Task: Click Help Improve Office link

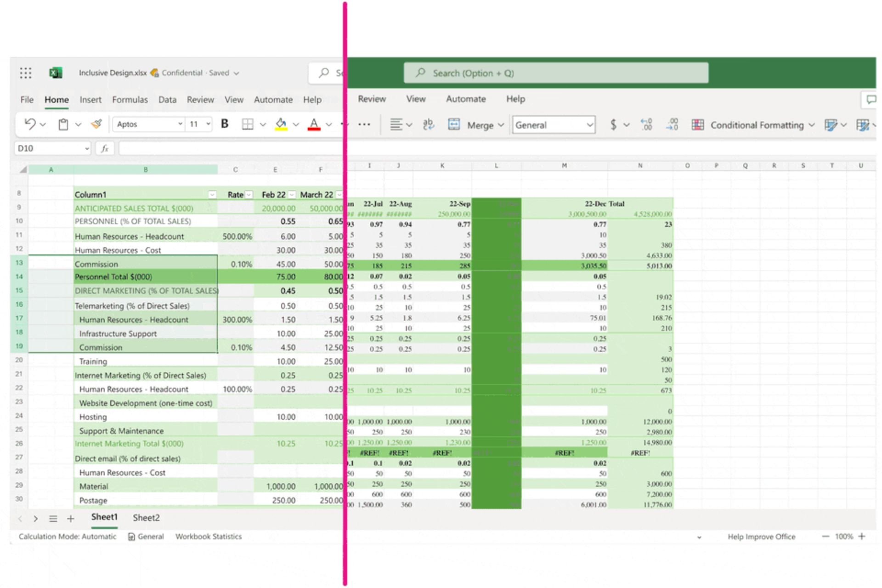Action: tap(761, 537)
